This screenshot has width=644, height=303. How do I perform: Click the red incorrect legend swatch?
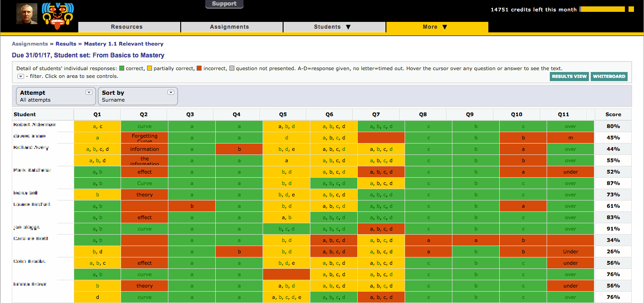point(199,68)
